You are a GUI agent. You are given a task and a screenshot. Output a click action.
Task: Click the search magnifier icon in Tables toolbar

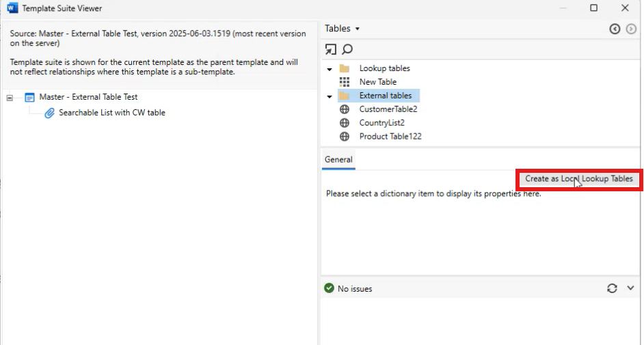tap(347, 49)
